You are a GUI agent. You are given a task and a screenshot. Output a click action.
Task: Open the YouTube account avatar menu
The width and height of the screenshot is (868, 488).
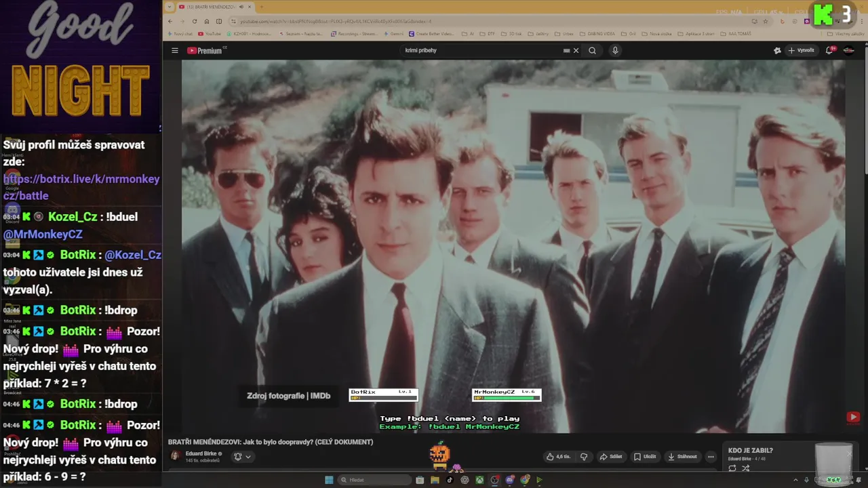[848, 50]
